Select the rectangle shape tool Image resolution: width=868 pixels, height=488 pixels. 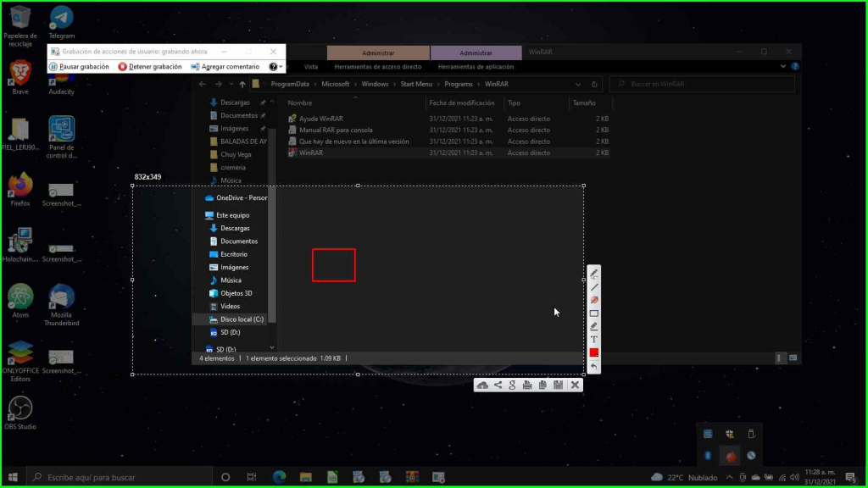pyautogui.click(x=594, y=313)
